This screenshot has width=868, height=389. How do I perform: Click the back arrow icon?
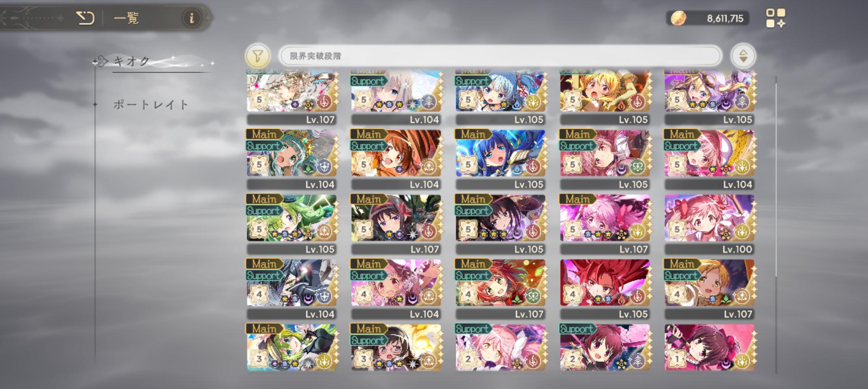(x=85, y=18)
